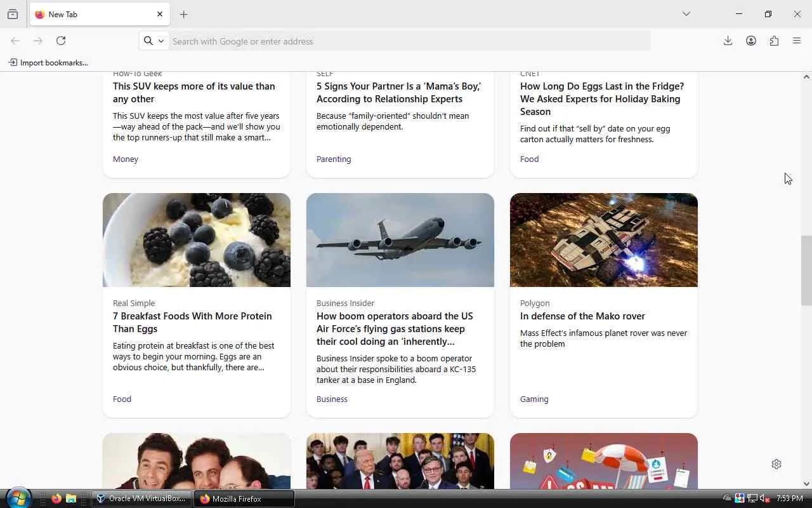The height and width of the screenshot is (508, 812).
Task: Click Import bookmarks link in bookmarks toolbar
Action: click(x=48, y=62)
